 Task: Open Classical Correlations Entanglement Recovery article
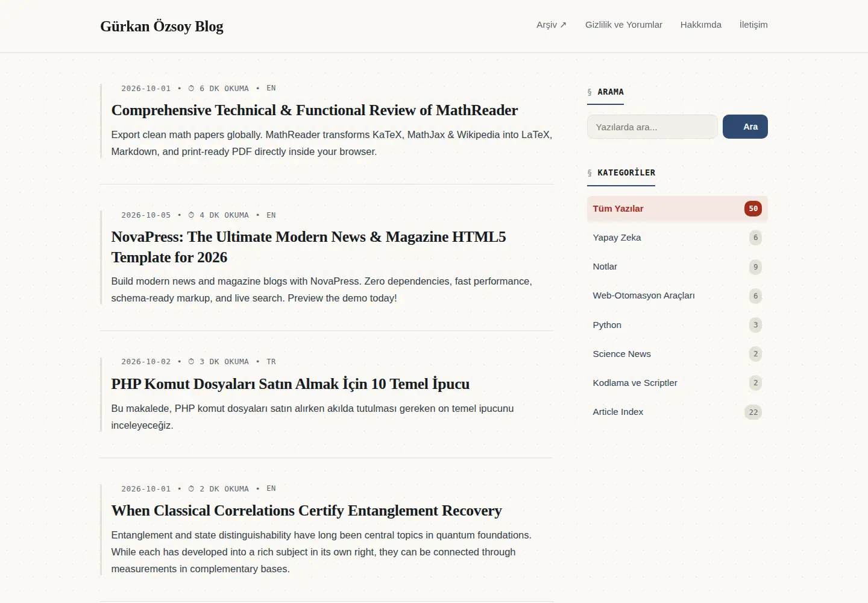pyautogui.click(x=306, y=511)
